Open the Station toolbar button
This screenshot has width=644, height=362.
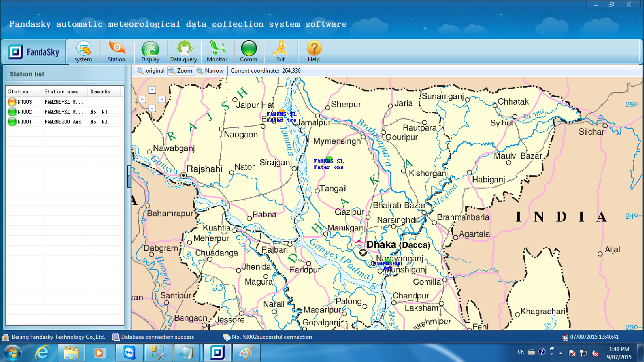click(116, 52)
